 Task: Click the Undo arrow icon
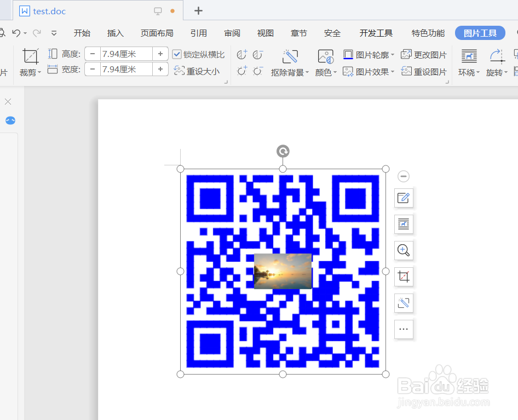click(x=16, y=33)
